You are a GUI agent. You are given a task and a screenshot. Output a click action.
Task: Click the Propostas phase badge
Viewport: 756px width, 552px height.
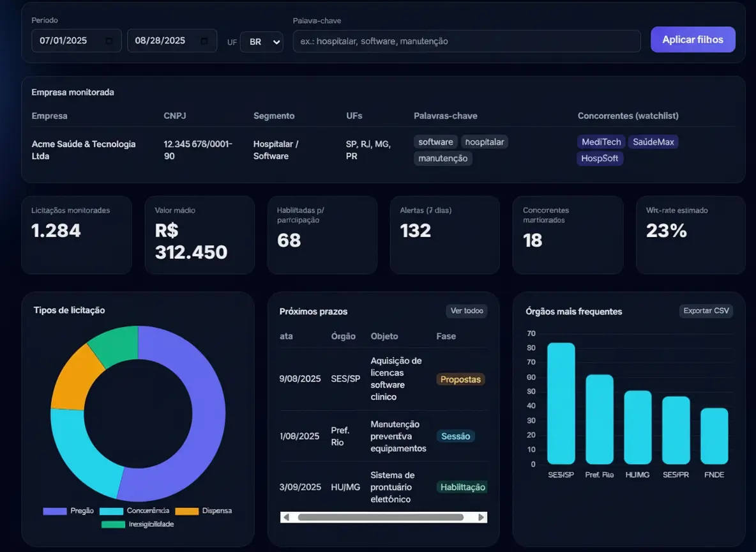click(x=460, y=379)
